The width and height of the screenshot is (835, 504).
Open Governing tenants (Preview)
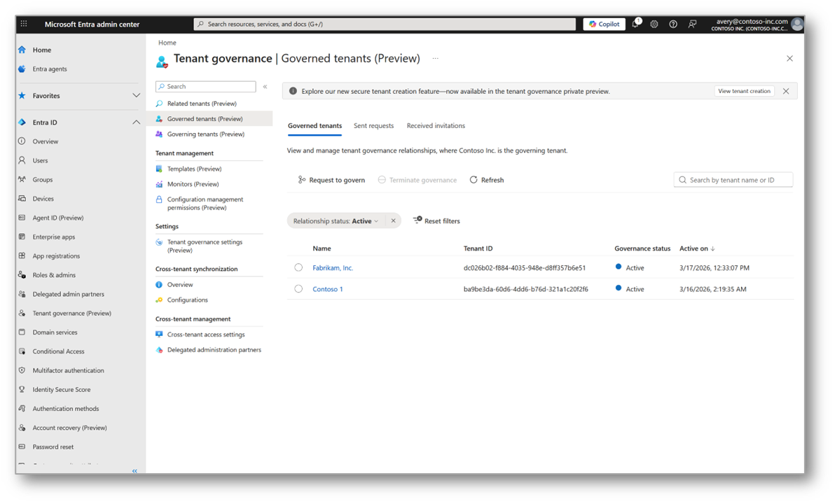205,134
